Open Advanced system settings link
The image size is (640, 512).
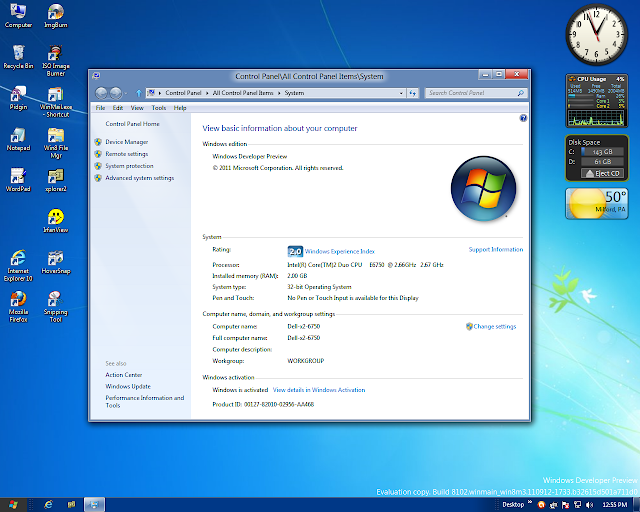pos(140,178)
